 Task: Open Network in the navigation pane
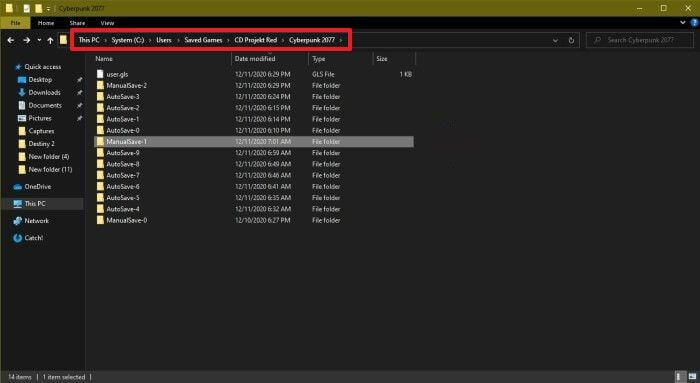click(x=37, y=221)
